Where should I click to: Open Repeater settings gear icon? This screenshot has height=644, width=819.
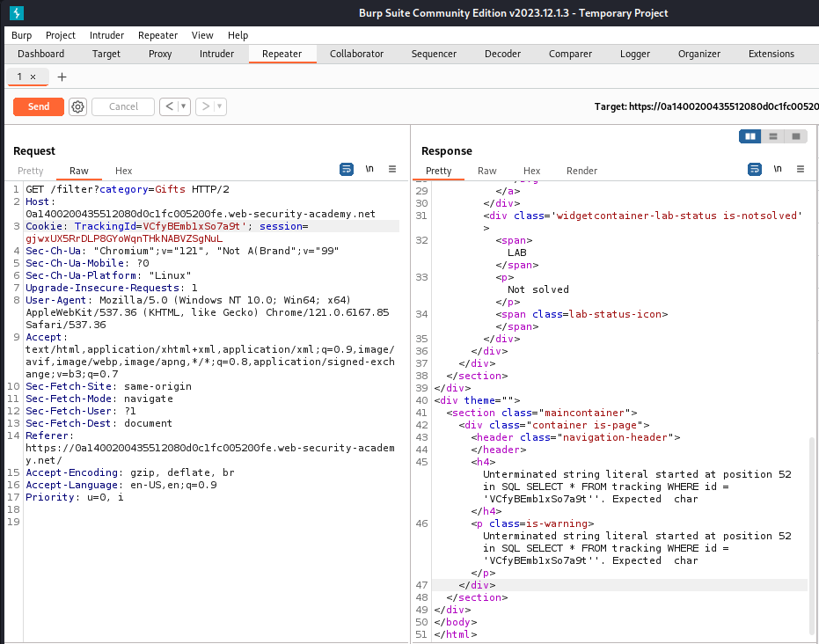pyautogui.click(x=77, y=106)
